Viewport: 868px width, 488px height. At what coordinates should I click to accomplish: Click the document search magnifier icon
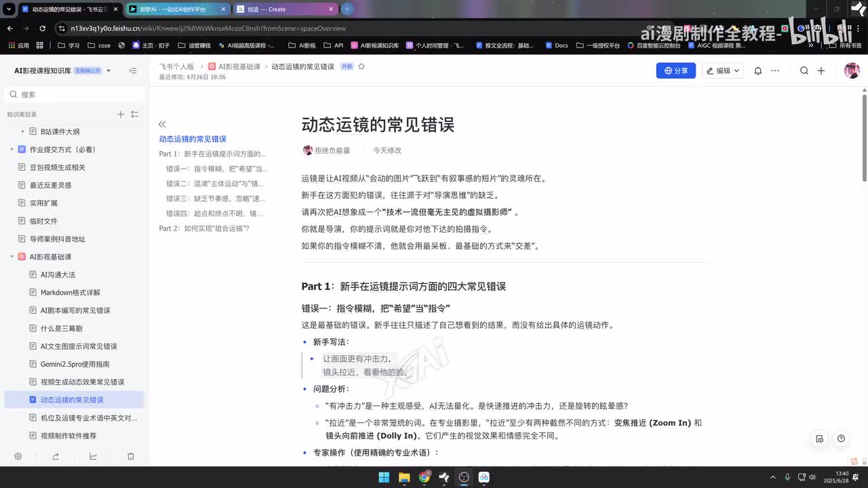point(804,70)
